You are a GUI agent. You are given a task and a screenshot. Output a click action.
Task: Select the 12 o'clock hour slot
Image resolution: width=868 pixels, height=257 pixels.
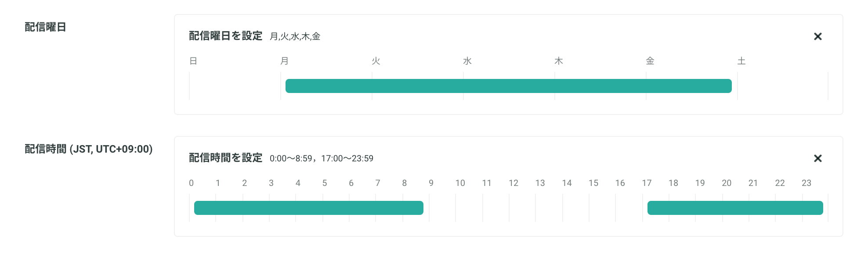pyautogui.click(x=522, y=208)
